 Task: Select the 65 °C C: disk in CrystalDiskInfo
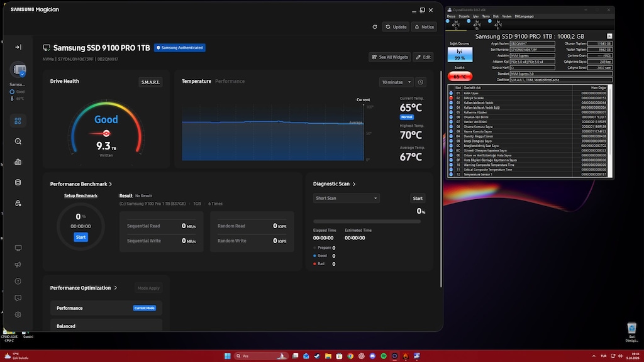click(455, 25)
